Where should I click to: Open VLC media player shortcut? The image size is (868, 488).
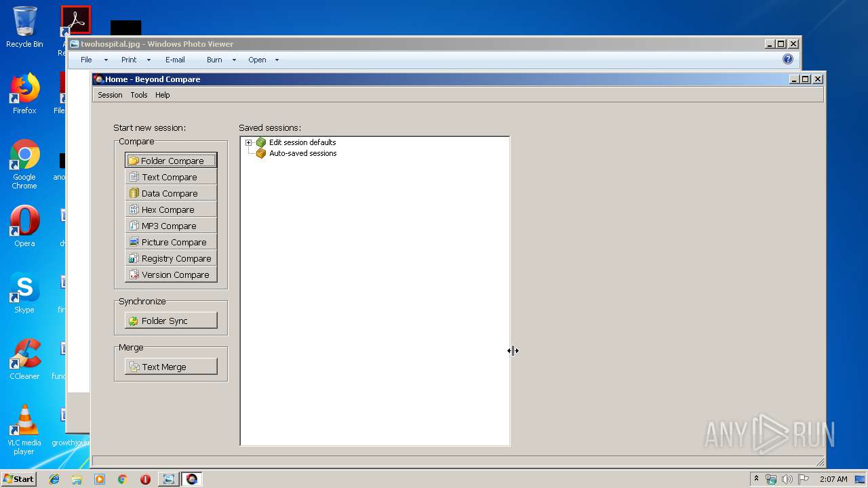click(24, 430)
